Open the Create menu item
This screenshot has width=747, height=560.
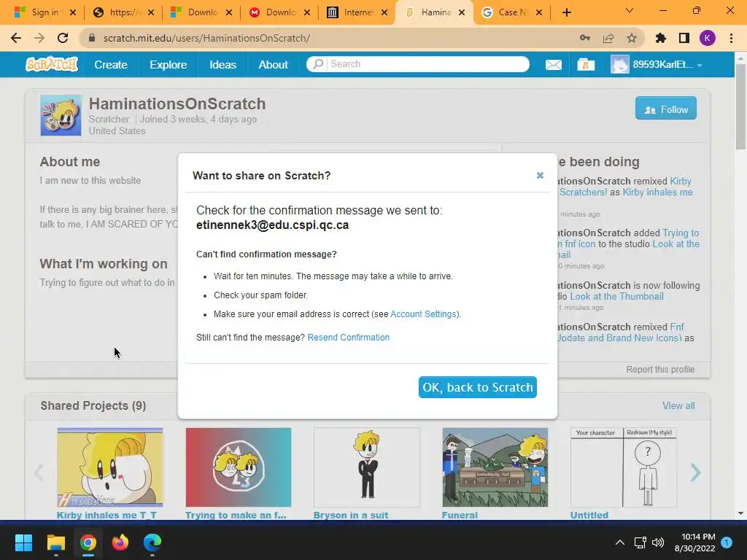(111, 65)
